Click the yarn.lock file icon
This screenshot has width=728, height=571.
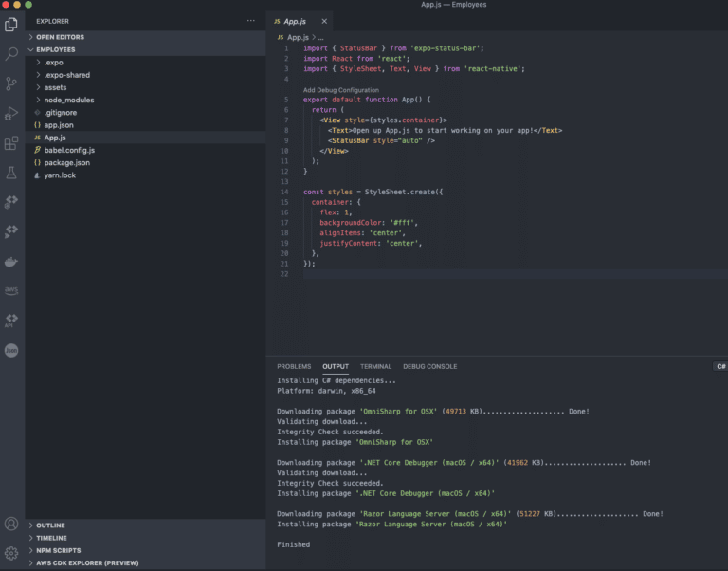coord(37,175)
